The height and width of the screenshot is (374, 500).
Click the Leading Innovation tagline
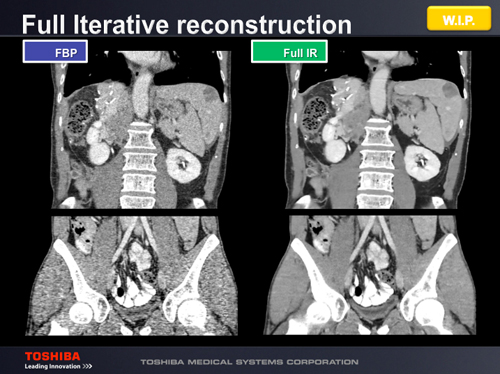pos(58,366)
